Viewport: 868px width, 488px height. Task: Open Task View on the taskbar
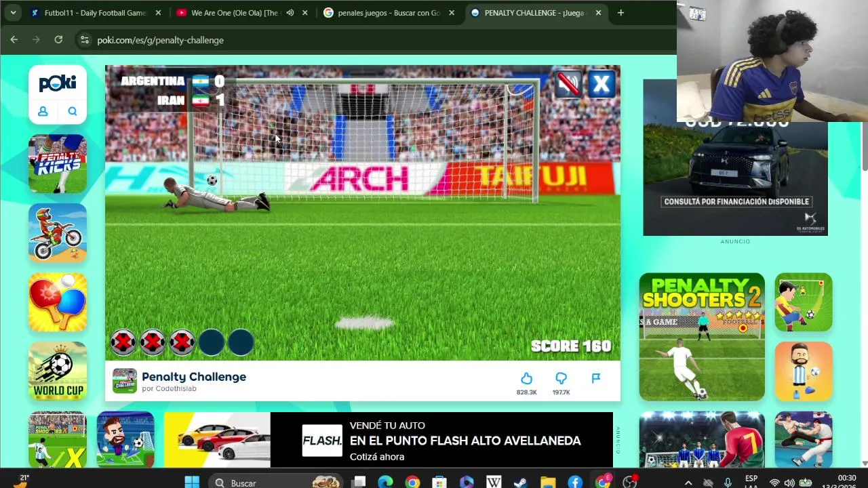pos(359,483)
